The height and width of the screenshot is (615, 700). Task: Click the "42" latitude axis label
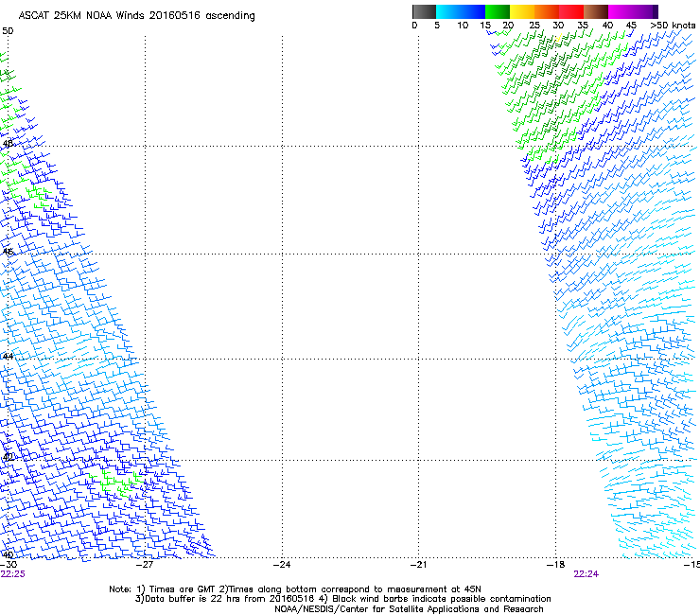8,457
